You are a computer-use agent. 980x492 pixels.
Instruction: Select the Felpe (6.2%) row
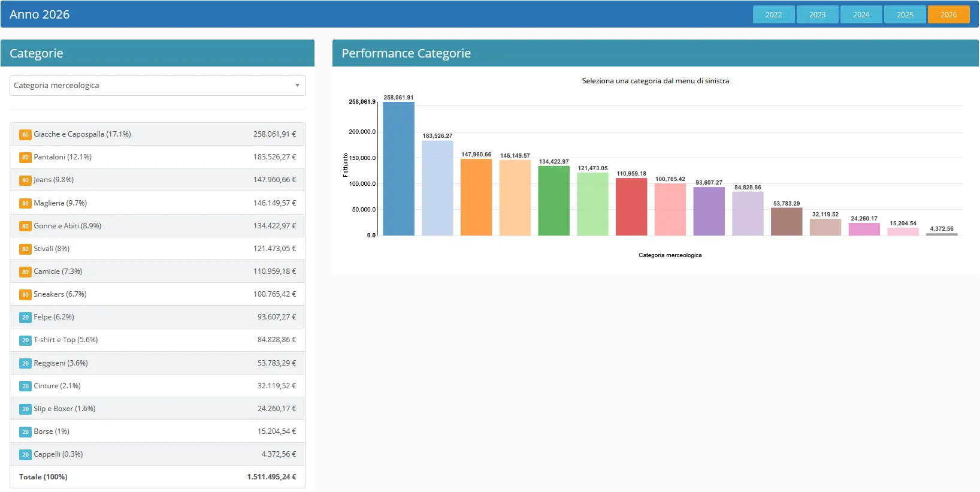pyautogui.click(x=158, y=317)
